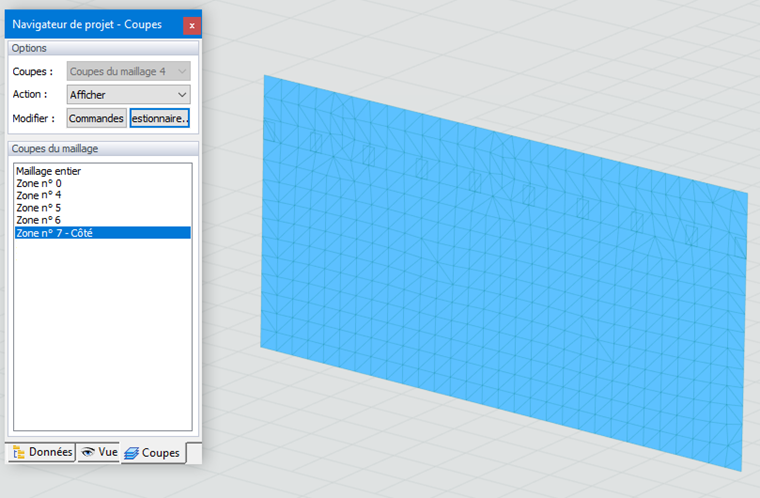Image resolution: width=760 pixels, height=498 pixels.
Task: Switch to the Coupes tab
Action: (x=154, y=453)
